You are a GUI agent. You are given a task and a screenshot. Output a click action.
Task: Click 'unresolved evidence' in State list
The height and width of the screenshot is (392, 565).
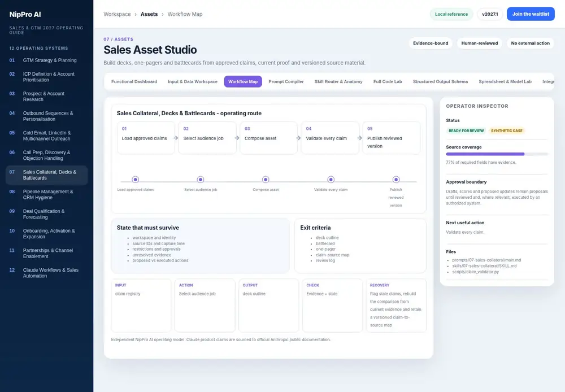(151, 255)
